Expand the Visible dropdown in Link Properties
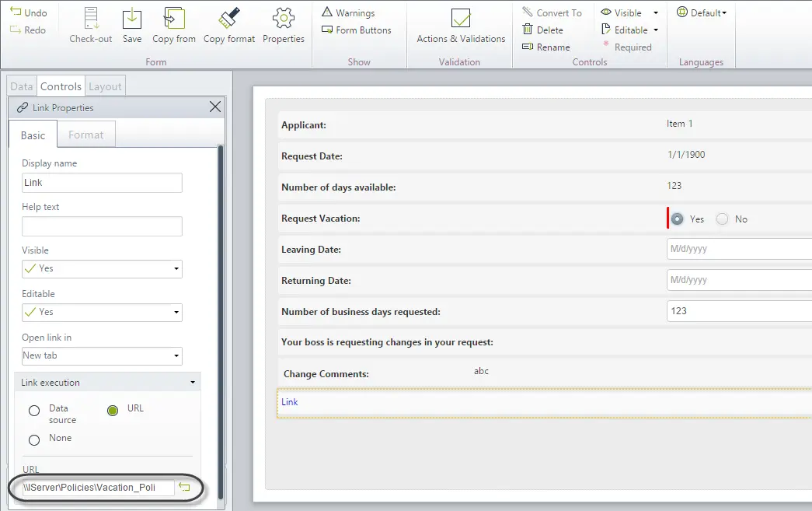This screenshot has width=812, height=511. pyautogui.click(x=102, y=269)
